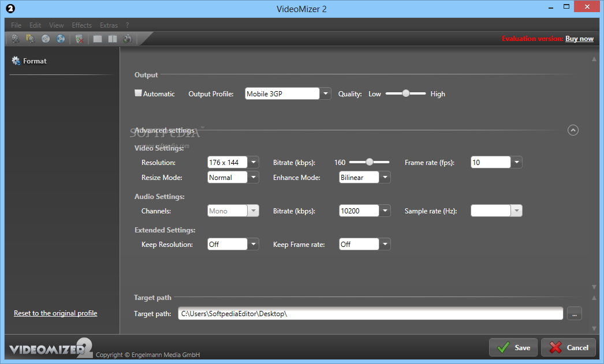Click the video bitrate value 160
This screenshot has width=604, height=364.
(x=340, y=162)
